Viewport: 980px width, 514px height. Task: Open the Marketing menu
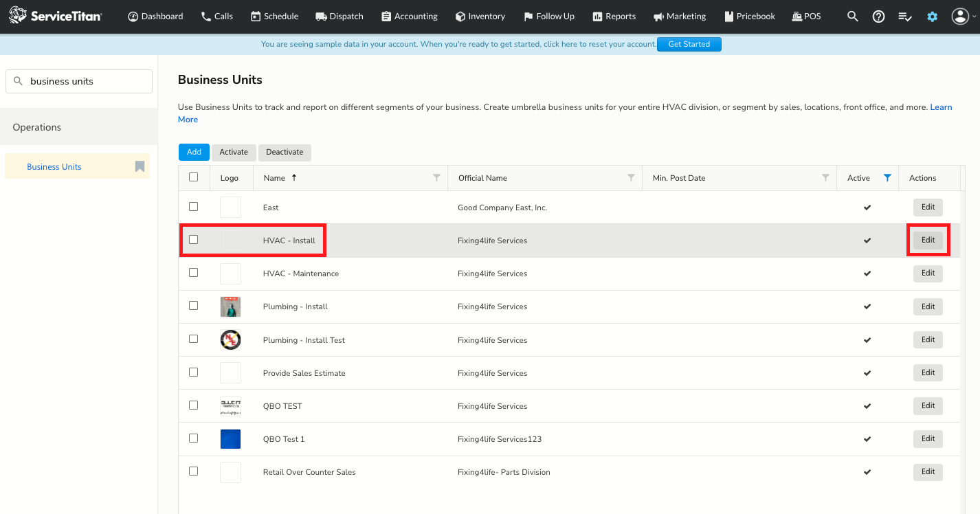679,16
